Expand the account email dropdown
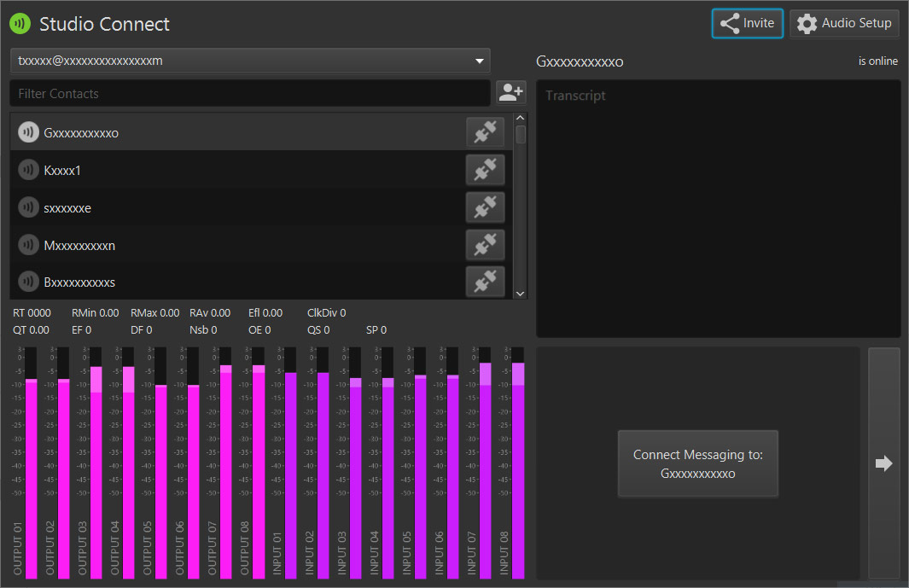 tap(250, 61)
